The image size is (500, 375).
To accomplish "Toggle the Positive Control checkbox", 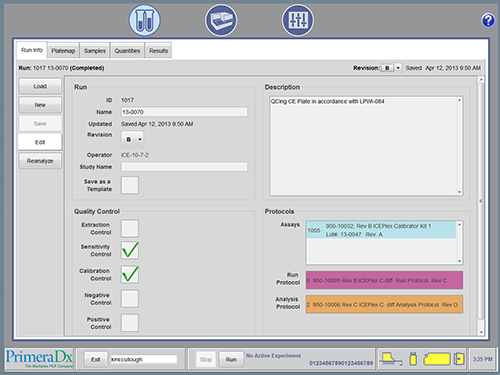I will coord(130,323).
